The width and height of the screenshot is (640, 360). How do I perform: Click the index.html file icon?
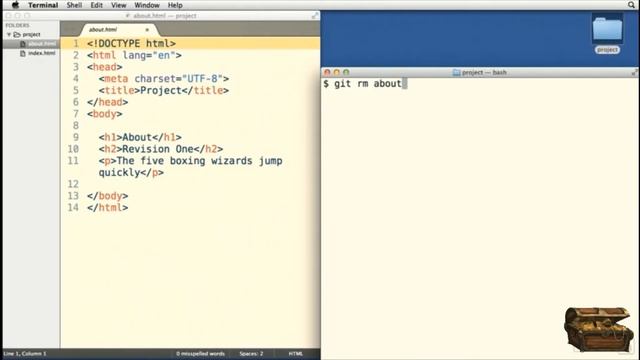click(23, 53)
